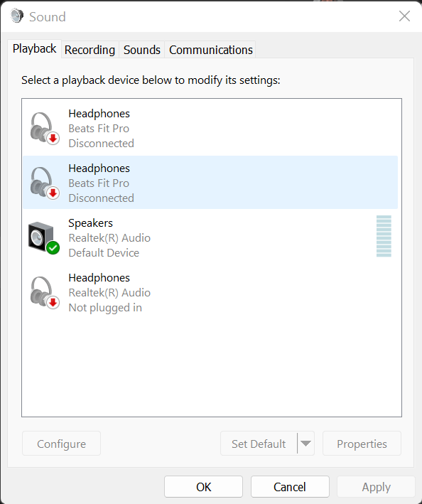Screen dimensions: 422x504
Task: Close the Sound dialog window
Action: click(x=404, y=16)
